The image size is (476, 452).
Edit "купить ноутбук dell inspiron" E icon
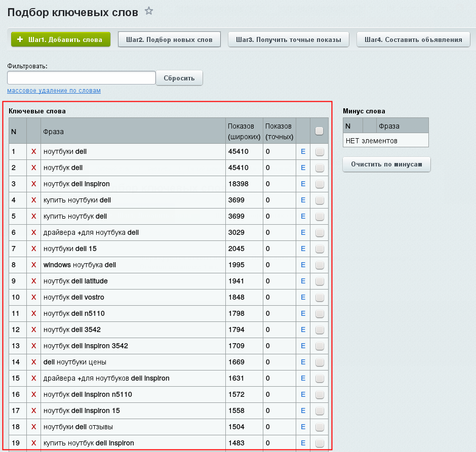click(303, 443)
